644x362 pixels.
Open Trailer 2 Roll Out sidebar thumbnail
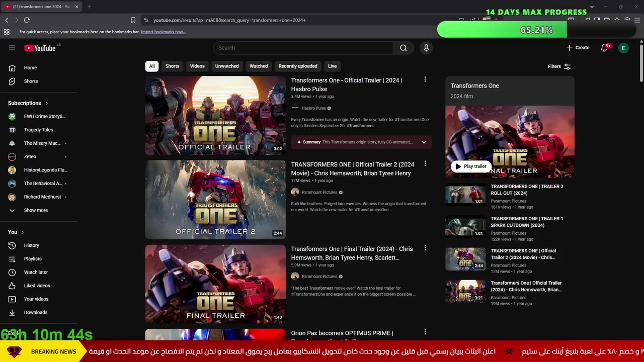(x=465, y=194)
